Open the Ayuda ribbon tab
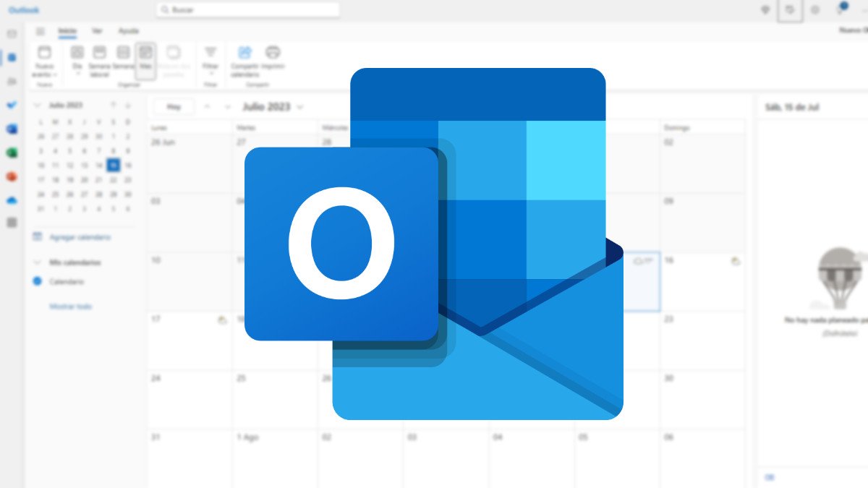This screenshot has height=488, width=868. [128, 31]
